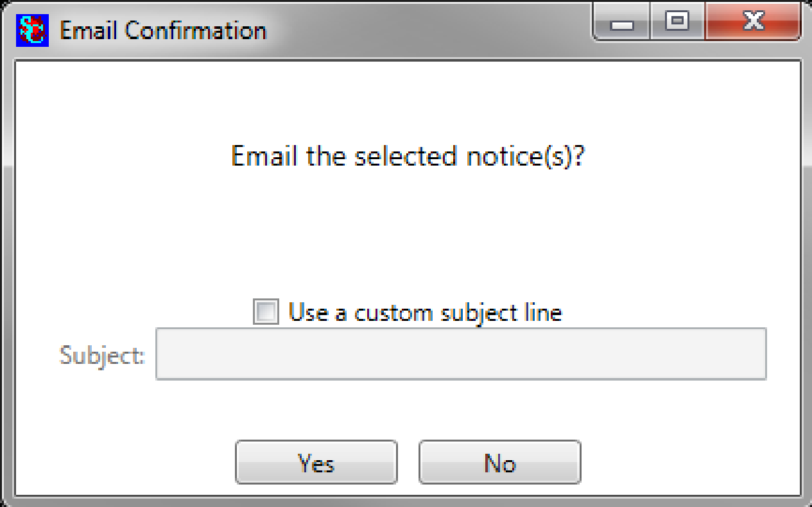
Task: Open the system menu via the title bar icon
Action: click(32, 30)
